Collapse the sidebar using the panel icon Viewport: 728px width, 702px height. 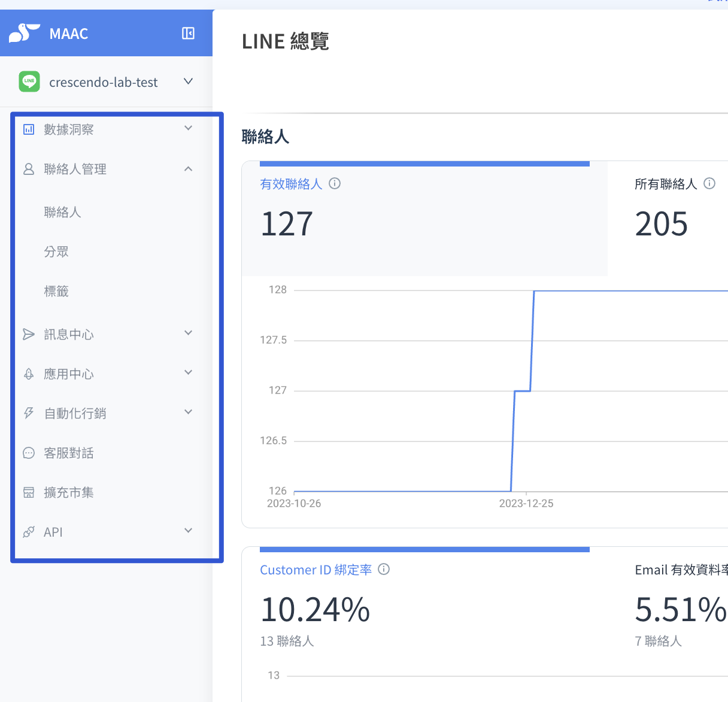[x=188, y=33]
